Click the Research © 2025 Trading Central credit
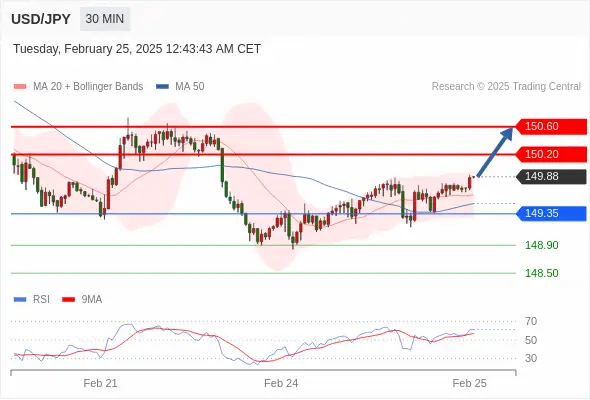 click(x=506, y=87)
